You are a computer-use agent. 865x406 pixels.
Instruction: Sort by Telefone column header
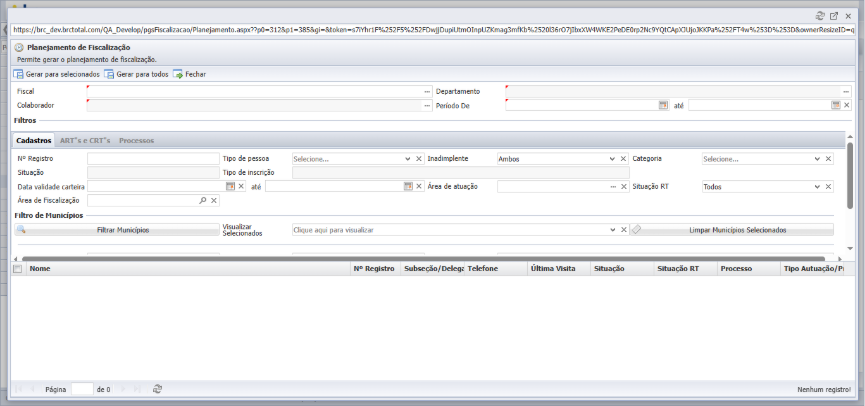pyautogui.click(x=495, y=269)
